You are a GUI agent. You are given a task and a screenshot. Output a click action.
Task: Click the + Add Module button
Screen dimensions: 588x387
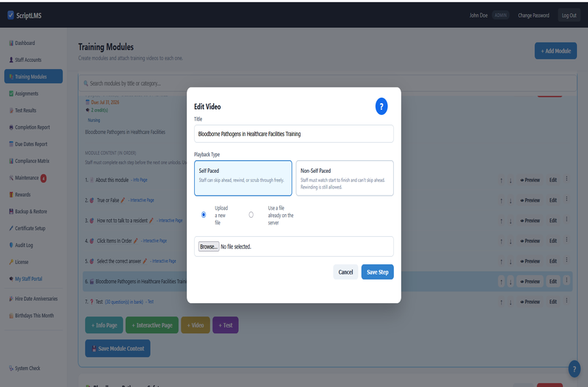[556, 51]
